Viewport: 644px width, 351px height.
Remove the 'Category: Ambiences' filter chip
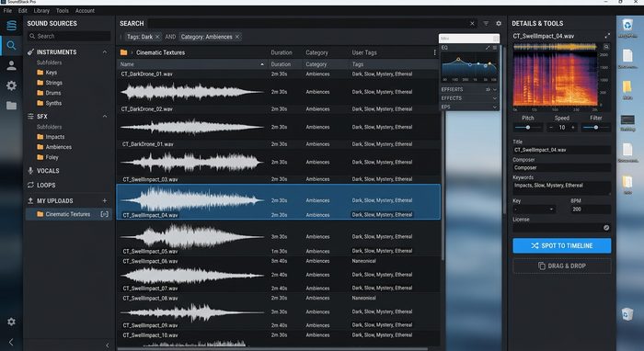pyautogui.click(x=237, y=37)
